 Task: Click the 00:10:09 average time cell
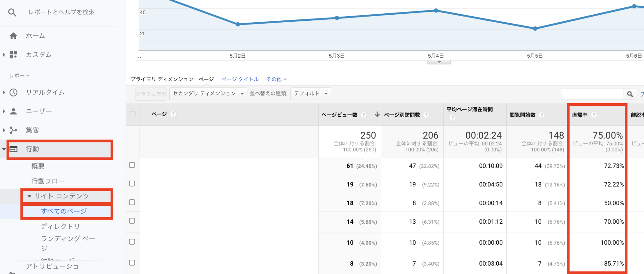pos(491,166)
